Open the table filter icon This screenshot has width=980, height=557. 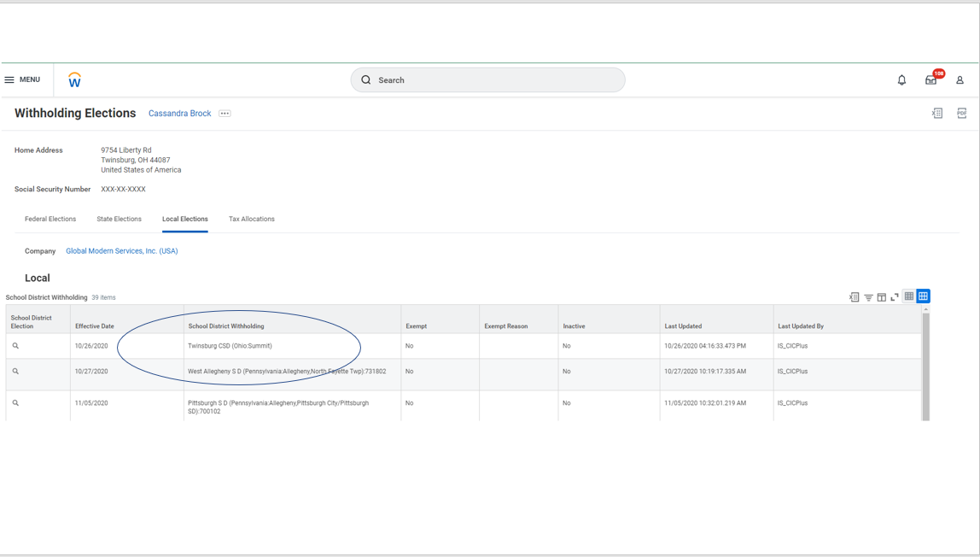868,297
